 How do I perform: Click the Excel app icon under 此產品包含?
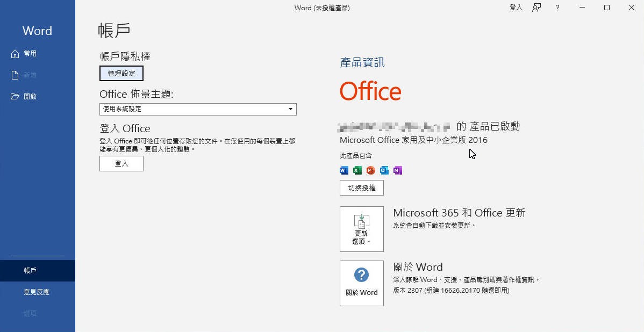point(357,170)
